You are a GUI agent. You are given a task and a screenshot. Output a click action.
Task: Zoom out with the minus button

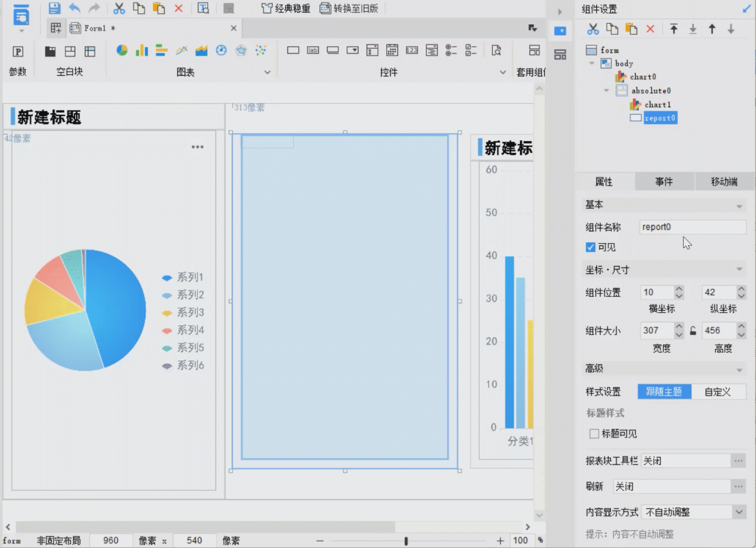pos(320,541)
